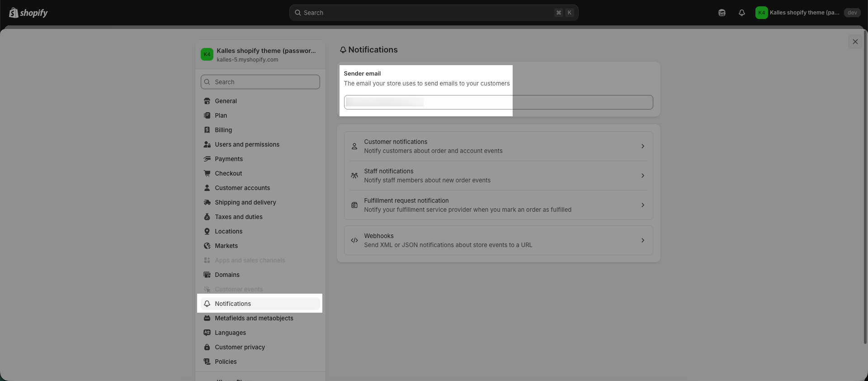868x381 pixels.
Task: Close the settings panel with X
Action: coord(855,42)
